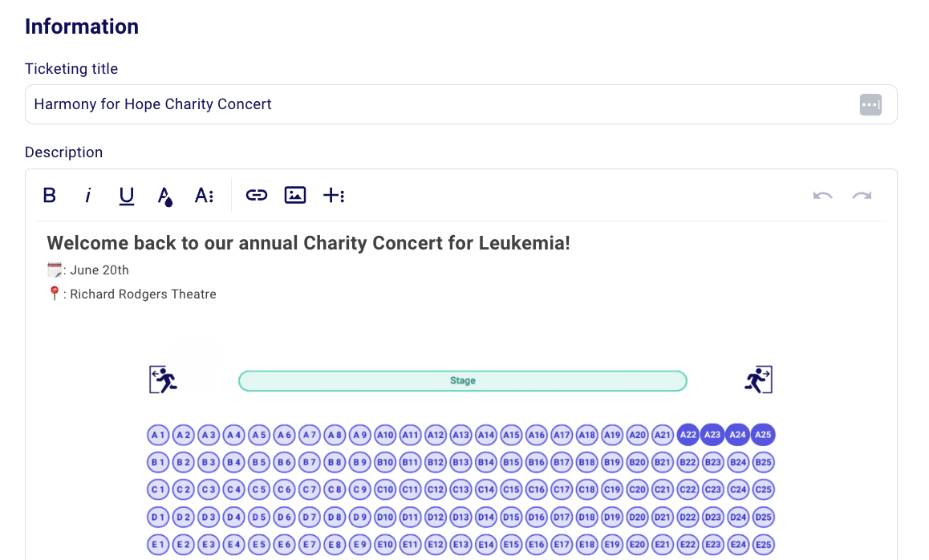Click inside the Ticketing title field
The image size is (929, 560).
(x=321, y=104)
